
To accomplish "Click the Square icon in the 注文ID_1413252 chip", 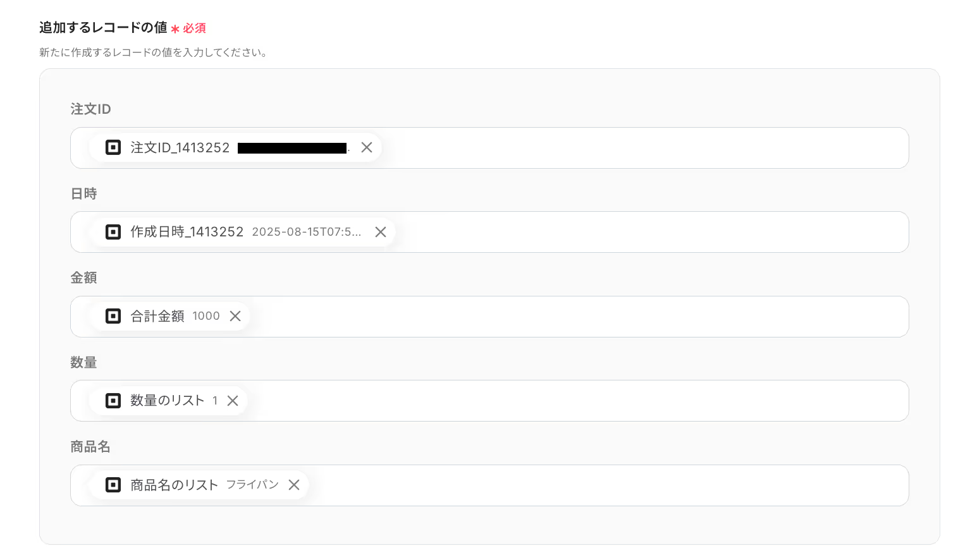I will tap(113, 147).
